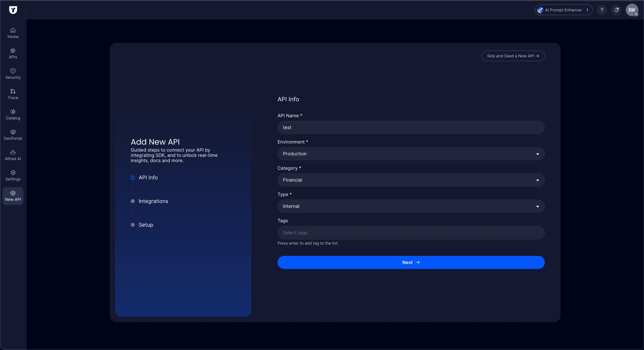Image resolution: width=644 pixels, height=350 pixels.
Task: Open the Catalog panel
Action: click(x=13, y=114)
